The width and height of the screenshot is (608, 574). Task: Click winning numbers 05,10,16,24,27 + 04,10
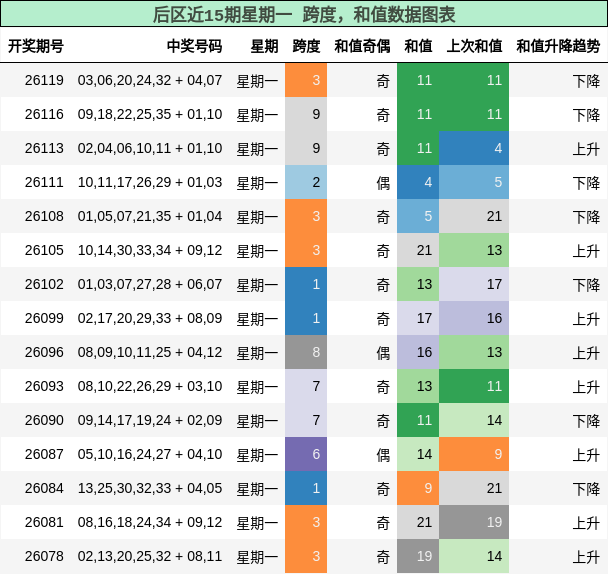click(150, 454)
